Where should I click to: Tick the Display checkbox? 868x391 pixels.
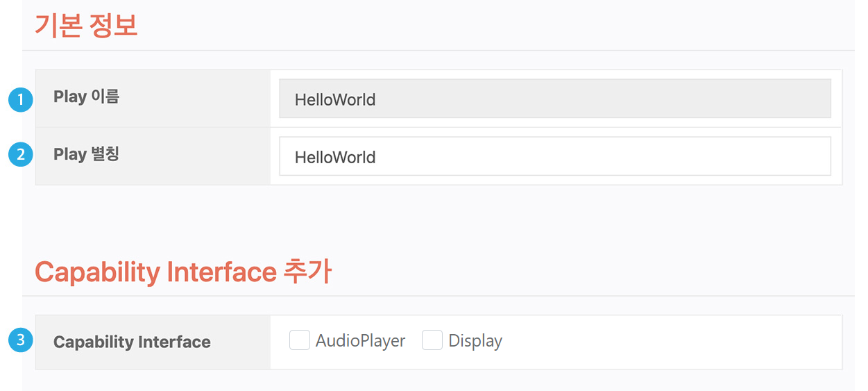pyautogui.click(x=432, y=340)
